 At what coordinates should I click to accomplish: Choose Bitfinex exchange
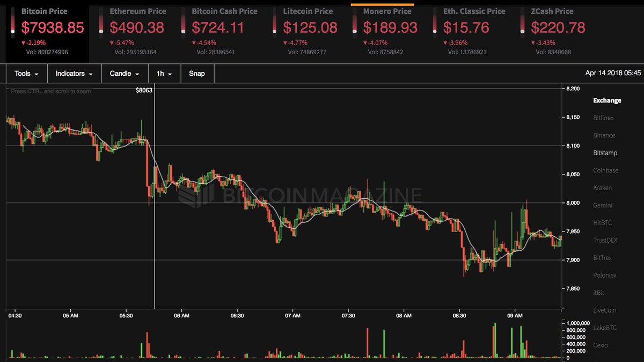point(603,118)
